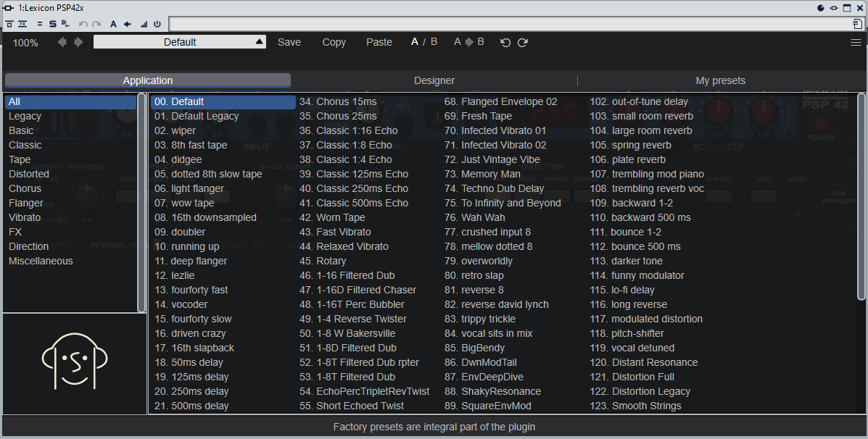Go to previous preset with left arrow
Screen dimensions: 868x439
click(x=62, y=42)
